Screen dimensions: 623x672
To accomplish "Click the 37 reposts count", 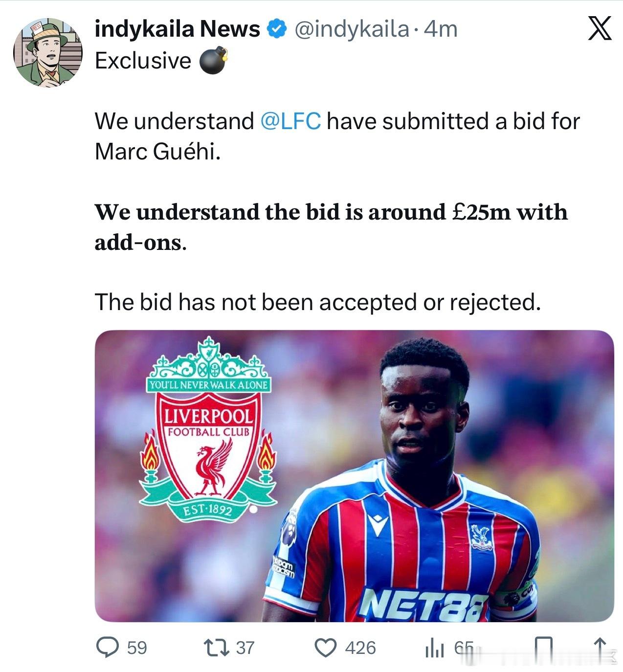I will pyautogui.click(x=245, y=648).
